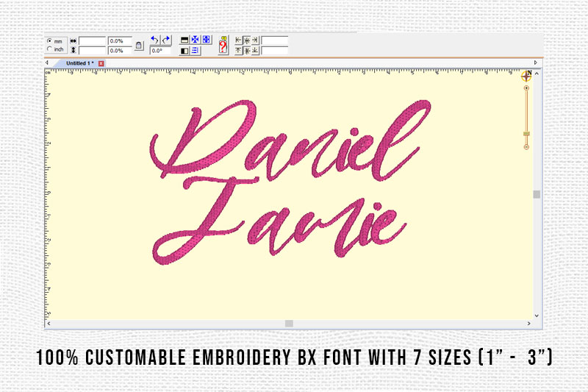Click the horizontal scrollbar left arrow
Screen dimensions: 588x392
[x=49, y=324]
